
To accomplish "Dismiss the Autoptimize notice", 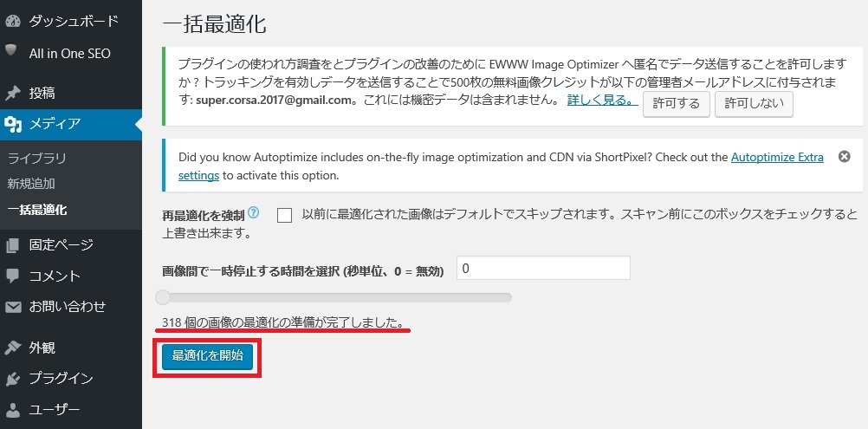I will click(844, 157).
